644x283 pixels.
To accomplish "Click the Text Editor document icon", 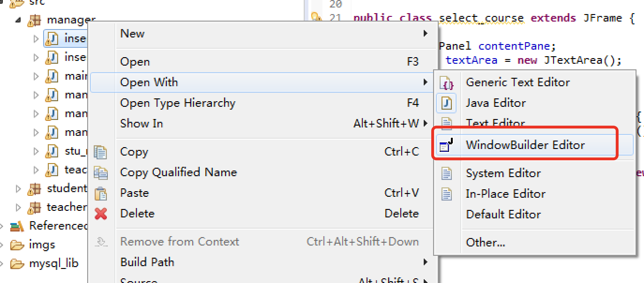I will point(447,124).
